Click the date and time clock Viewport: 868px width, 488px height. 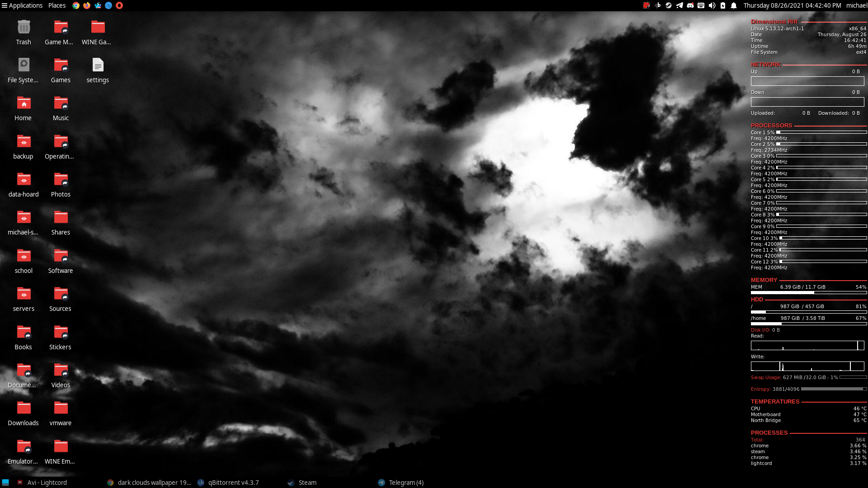[x=792, y=5]
